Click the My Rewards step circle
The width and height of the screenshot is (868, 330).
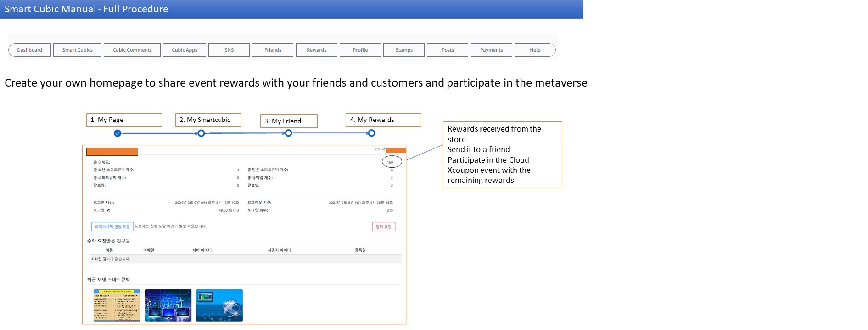pyautogui.click(x=372, y=133)
